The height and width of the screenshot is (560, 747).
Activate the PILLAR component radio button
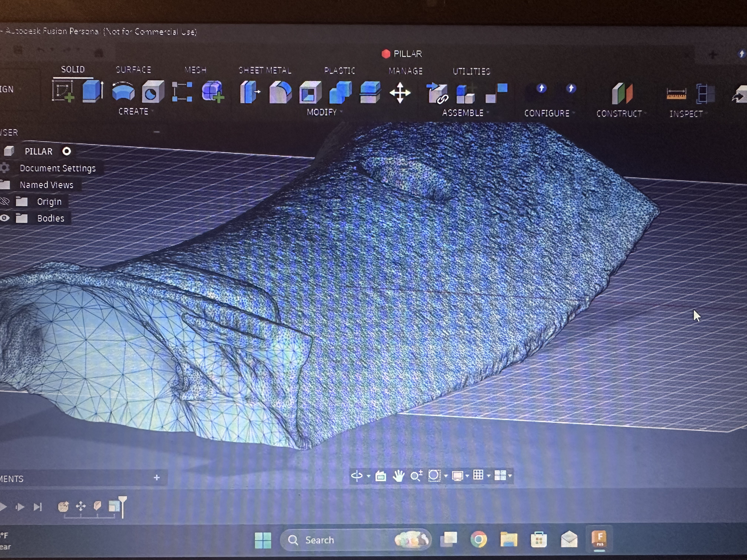[x=67, y=151]
